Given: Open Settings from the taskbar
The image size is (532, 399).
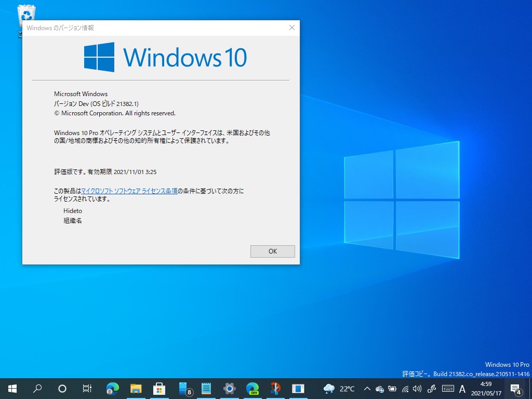Looking at the screenshot, I should point(229,388).
